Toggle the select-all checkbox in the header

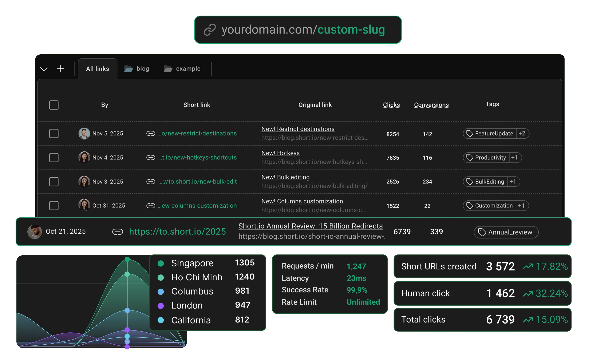click(x=54, y=105)
